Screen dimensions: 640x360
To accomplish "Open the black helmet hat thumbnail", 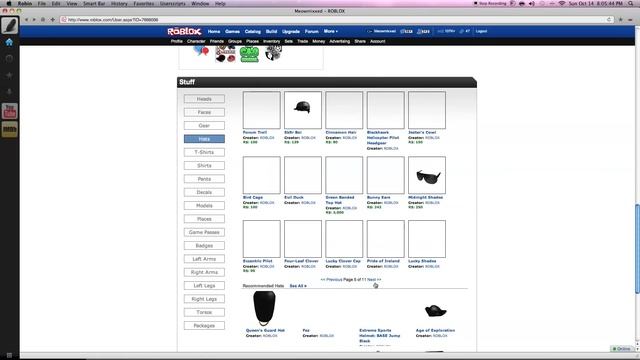I will 303,110.
